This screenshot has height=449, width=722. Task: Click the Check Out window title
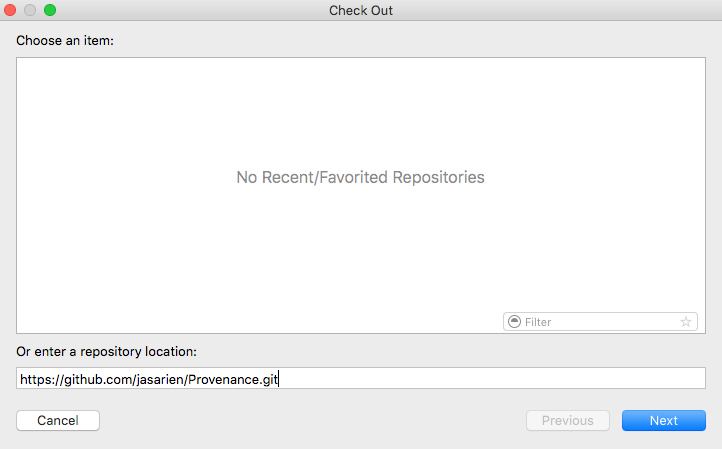pos(361,10)
